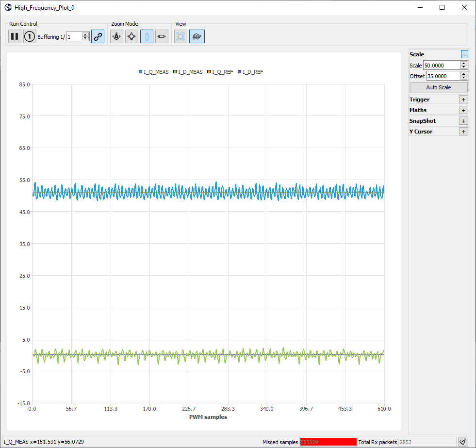Click the I_Q_MEAS cursor readout text

44,442
